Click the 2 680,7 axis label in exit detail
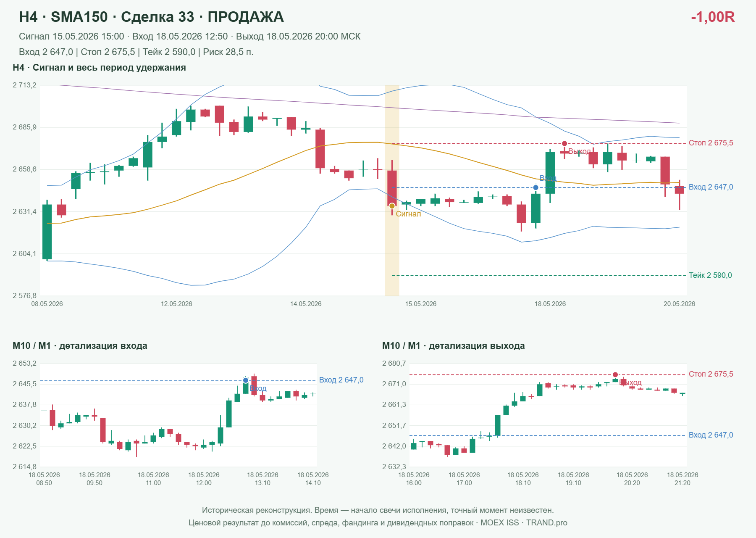756x538 pixels. 394,364
